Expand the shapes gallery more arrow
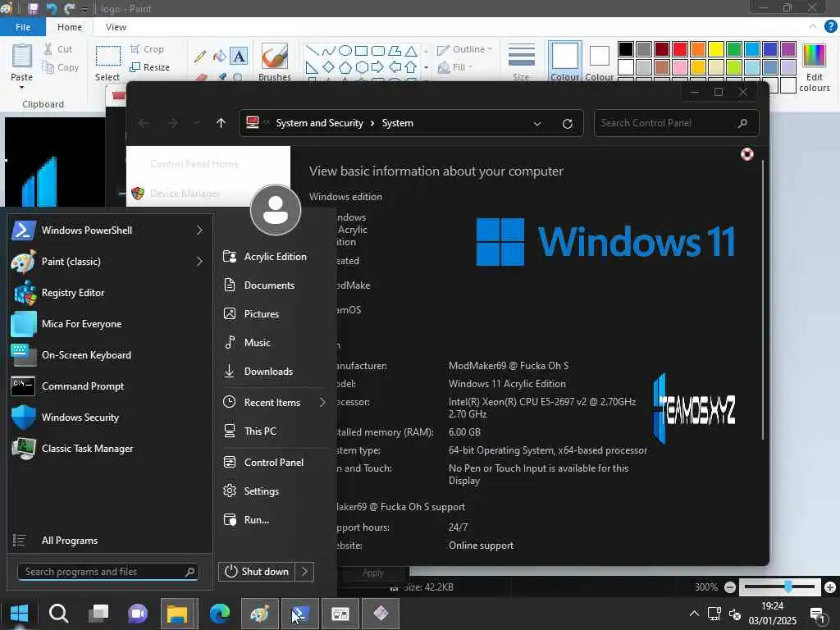This screenshot has width=840, height=630. tap(426, 68)
